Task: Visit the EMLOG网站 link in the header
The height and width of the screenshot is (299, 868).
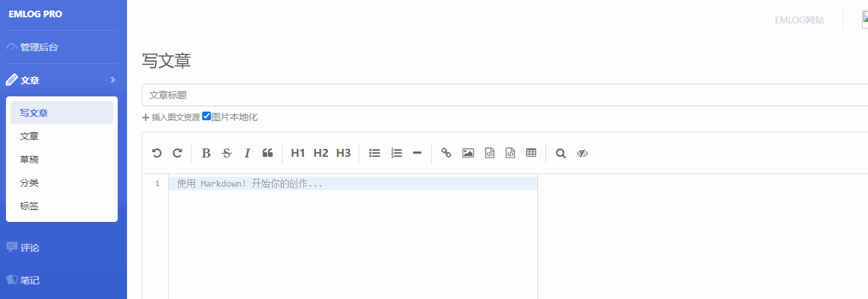Action: (799, 20)
